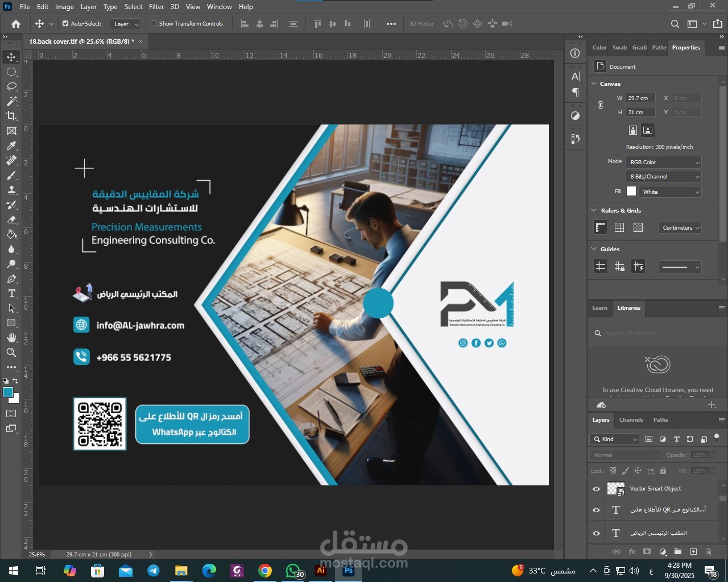This screenshot has width=728, height=582.
Task: Select the Eraser tool
Action: click(11, 219)
